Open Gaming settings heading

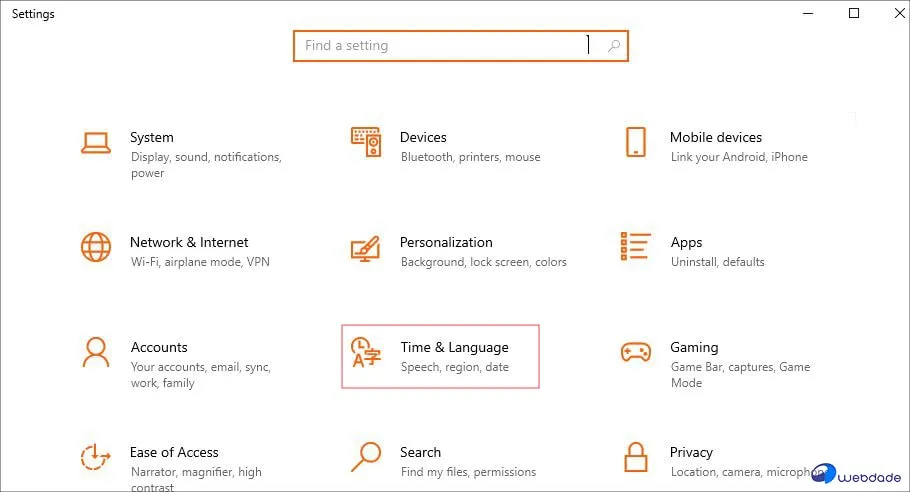(x=694, y=348)
